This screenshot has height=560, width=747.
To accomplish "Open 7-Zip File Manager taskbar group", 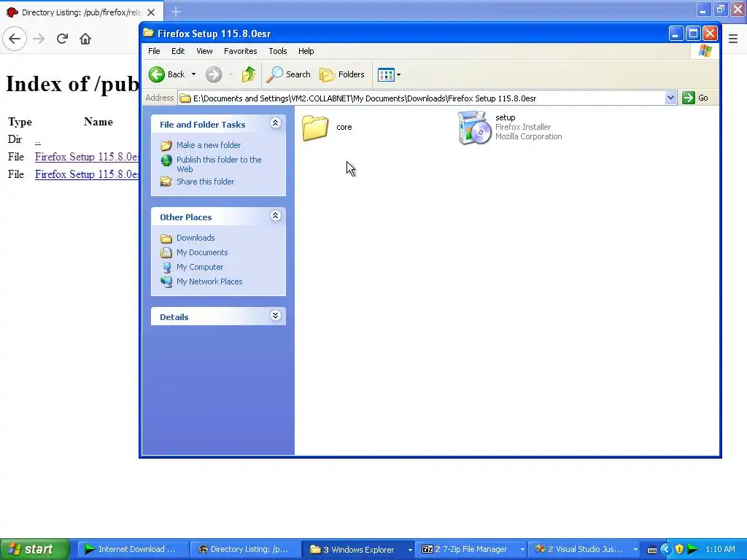I will [471, 549].
